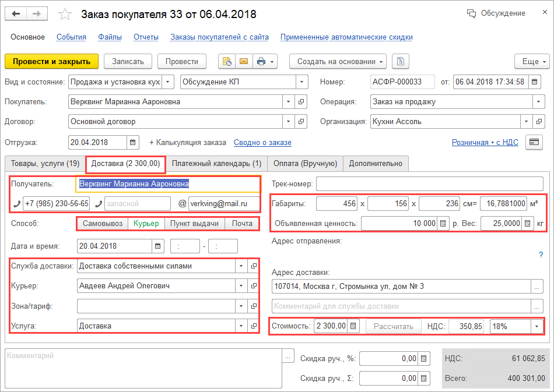
Task: Open Примененные автоматические скидки link
Action: click(346, 37)
